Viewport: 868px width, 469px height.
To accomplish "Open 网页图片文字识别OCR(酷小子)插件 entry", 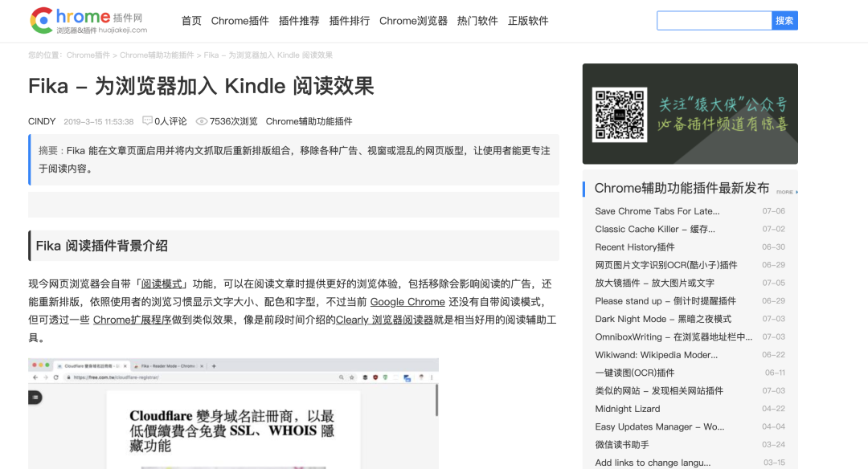I will pyautogui.click(x=666, y=265).
